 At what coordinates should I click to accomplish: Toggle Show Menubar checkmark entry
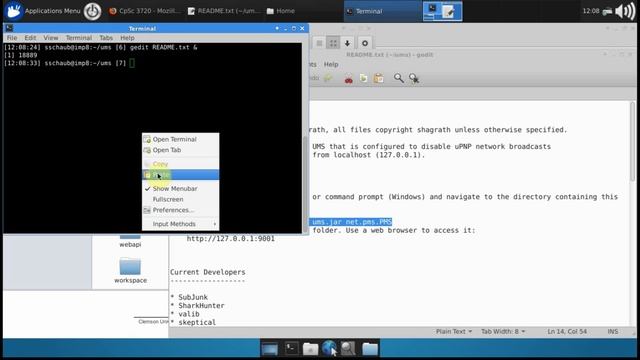point(180,189)
